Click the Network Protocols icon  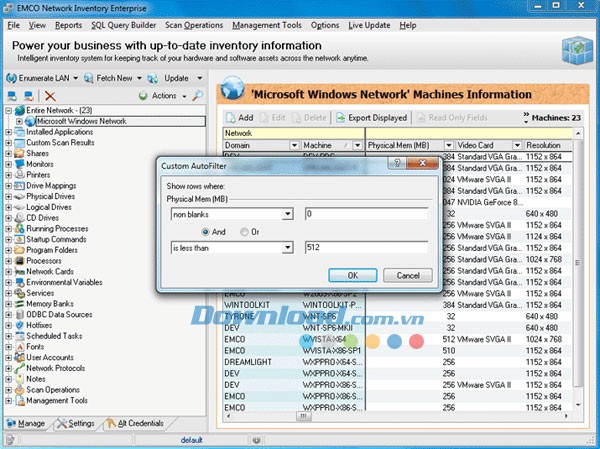click(19, 368)
